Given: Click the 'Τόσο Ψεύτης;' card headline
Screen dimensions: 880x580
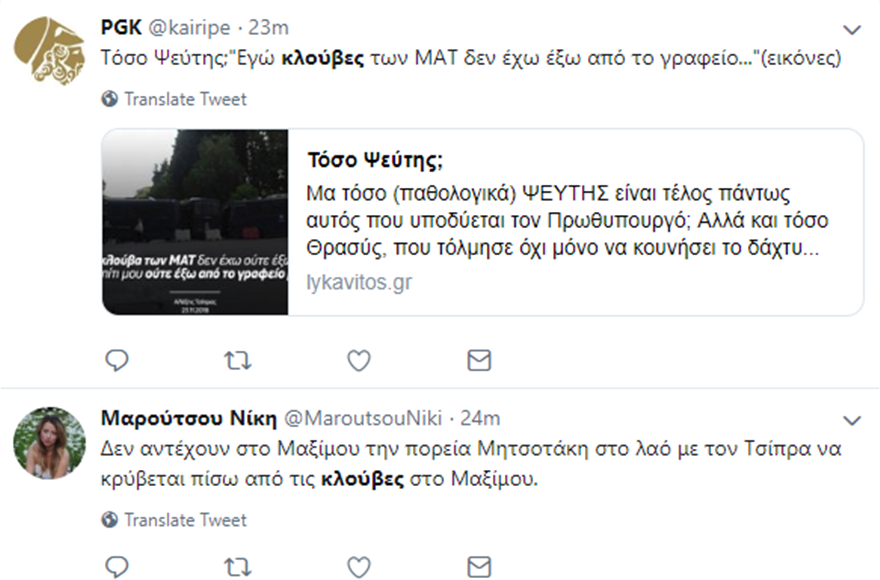Looking at the screenshot, I should [x=375, y=160].
